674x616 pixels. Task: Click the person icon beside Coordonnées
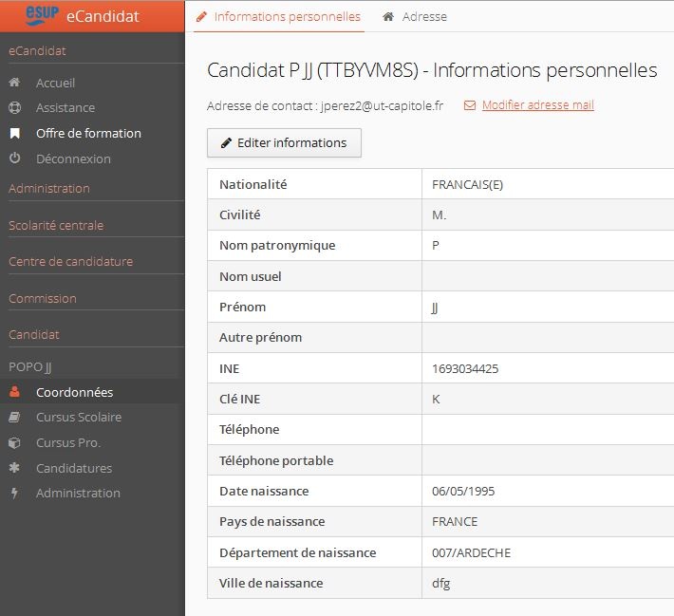14,392
